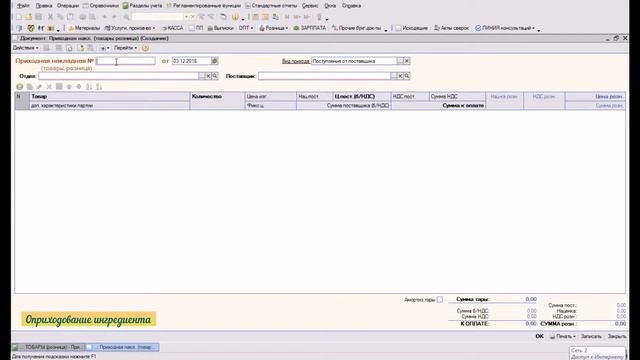
Task: Click the search text field in main toolbar
Action: (157, 17)
